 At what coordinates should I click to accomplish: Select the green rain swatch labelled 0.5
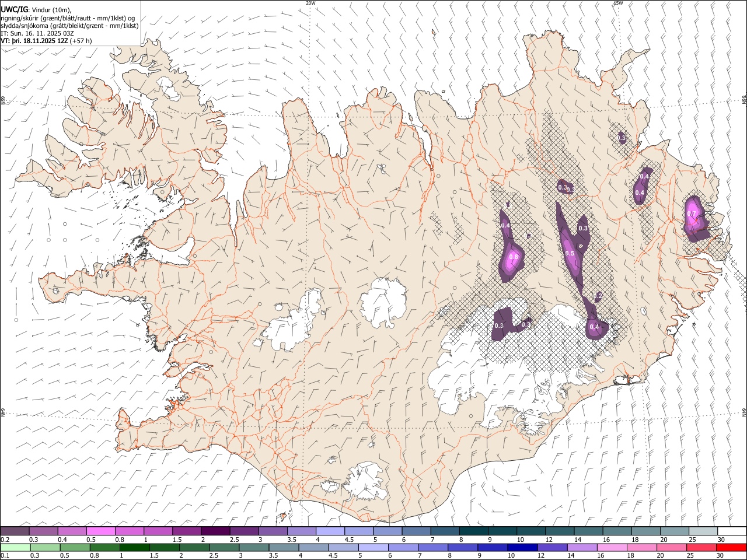pyautogui.click(x=75, y=547)
